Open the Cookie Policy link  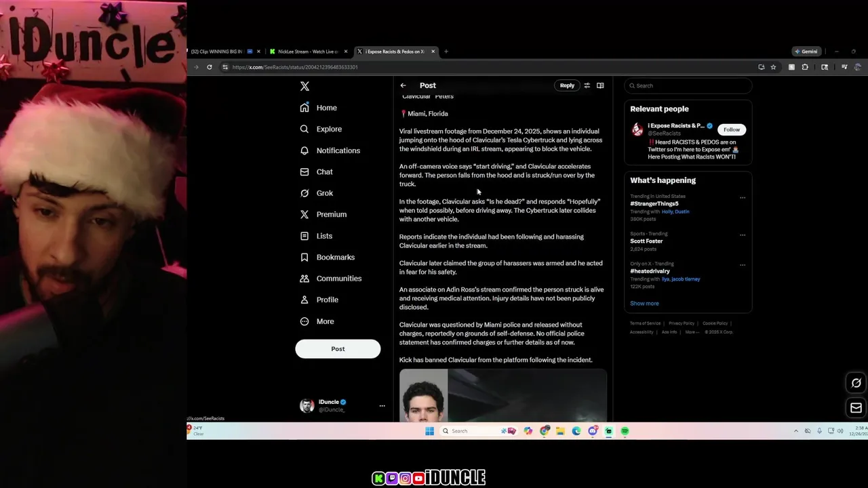[x=715, y=323]
